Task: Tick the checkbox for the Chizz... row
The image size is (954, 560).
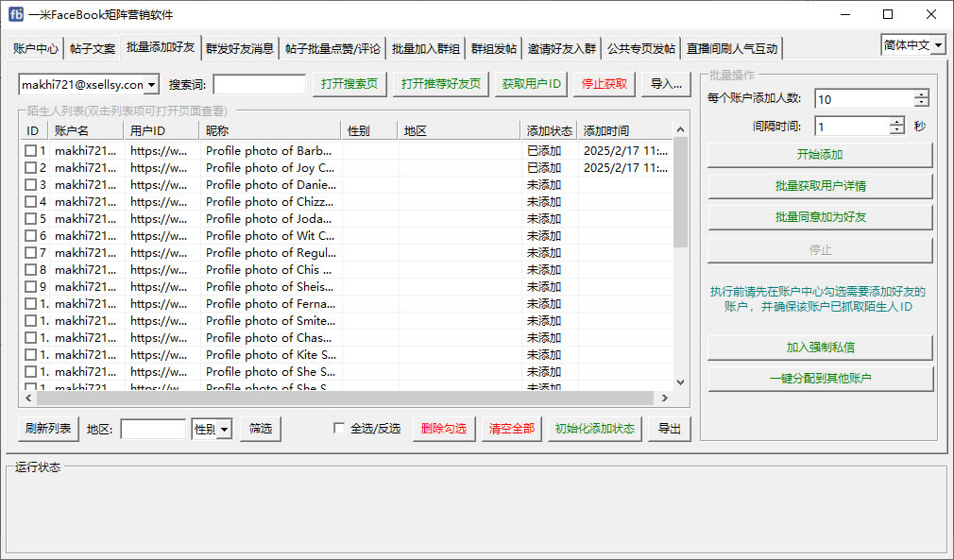Action: click(x=30, y=202)
